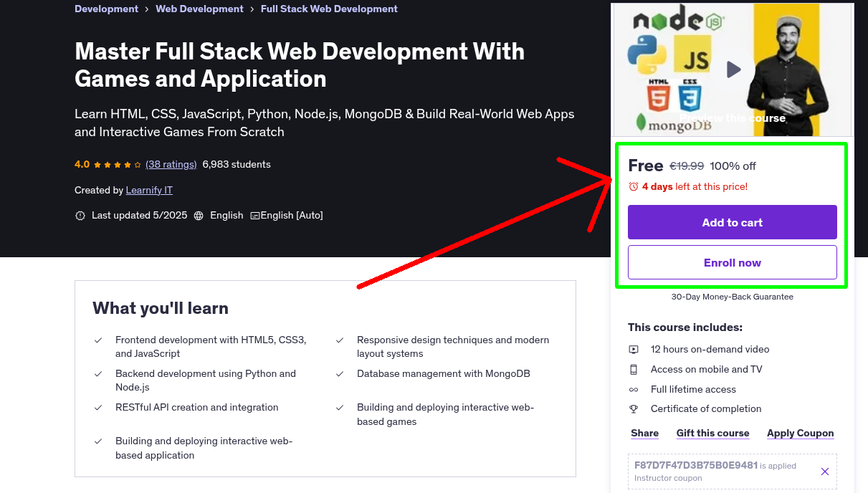Click the 4 days left at this price text
This screenshot has height=493, width=868.
click(695, 187)
